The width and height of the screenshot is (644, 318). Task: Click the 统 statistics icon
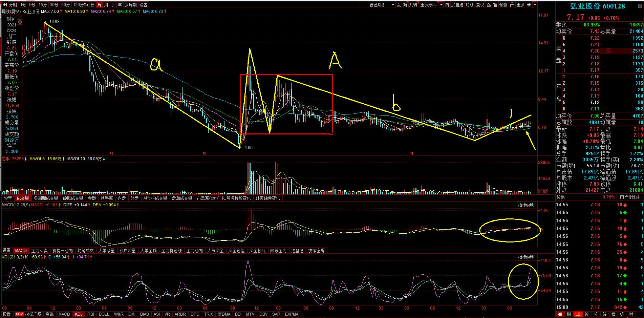(x=604, y=314)
